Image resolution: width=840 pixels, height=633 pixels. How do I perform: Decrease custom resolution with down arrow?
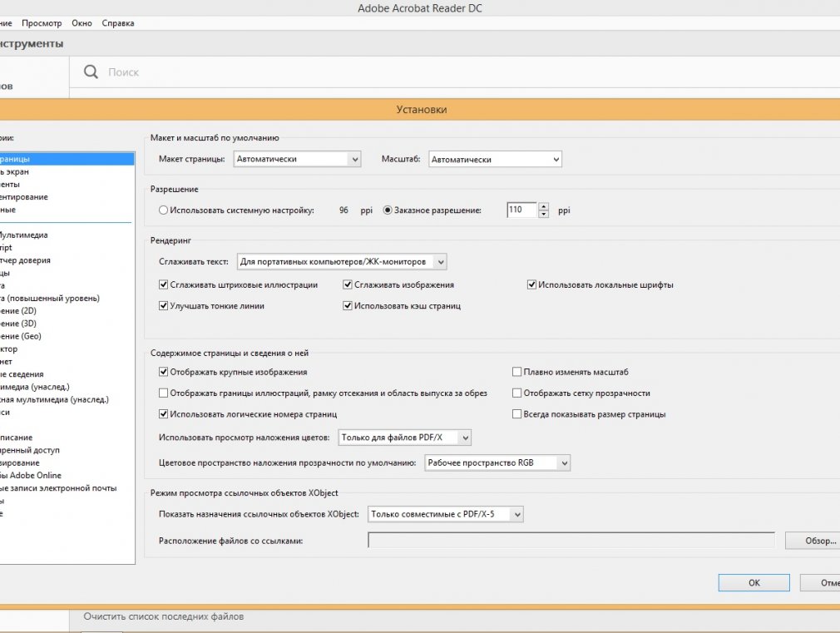[x=543, y=214]
